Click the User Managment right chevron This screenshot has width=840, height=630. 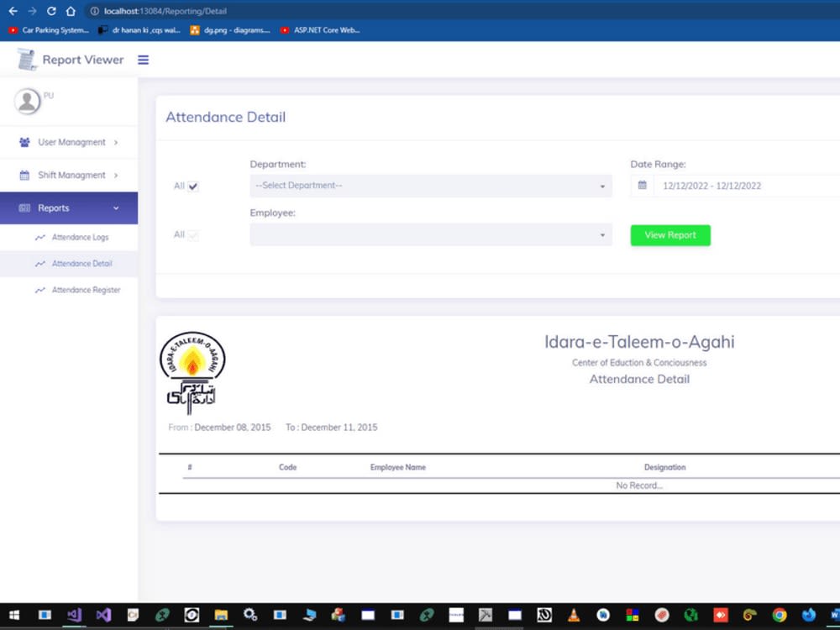click(116, 143)
